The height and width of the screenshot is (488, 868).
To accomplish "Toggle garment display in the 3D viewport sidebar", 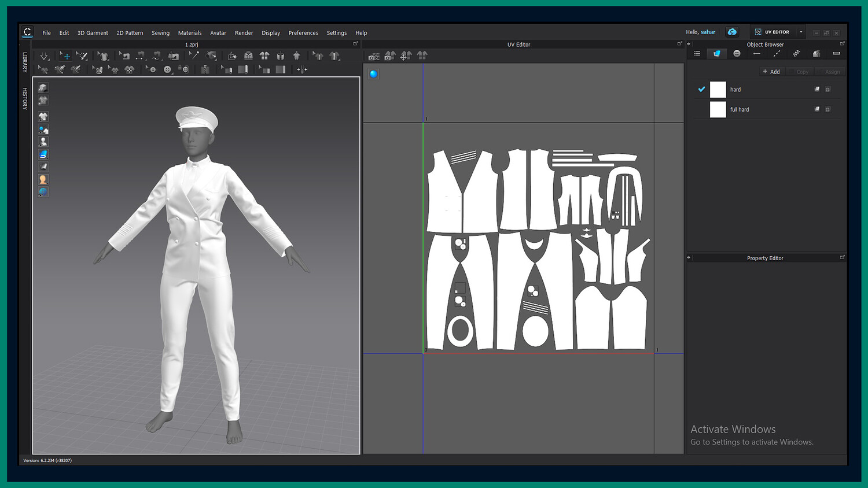I will click(x=43, y=116).
